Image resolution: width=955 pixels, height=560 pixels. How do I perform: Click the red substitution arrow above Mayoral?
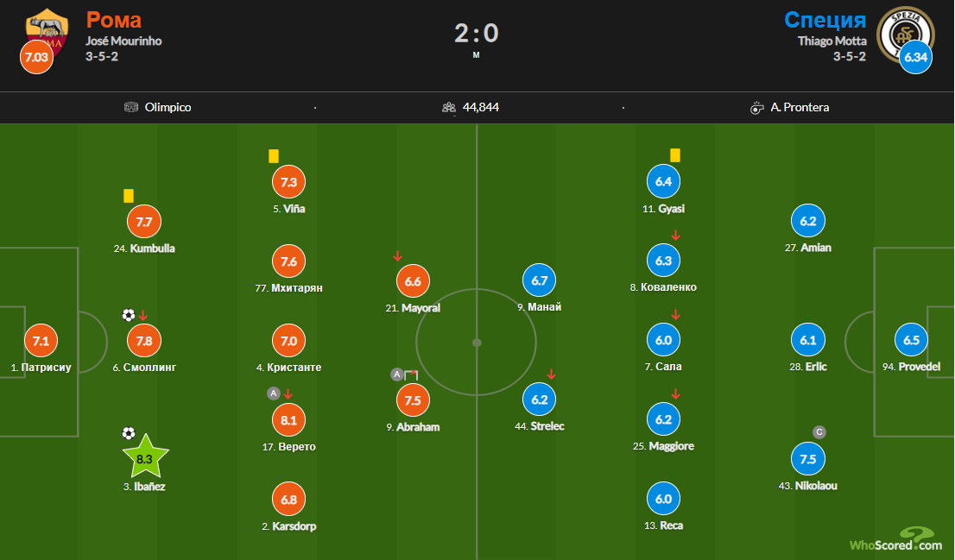click(x=398, y=256)
